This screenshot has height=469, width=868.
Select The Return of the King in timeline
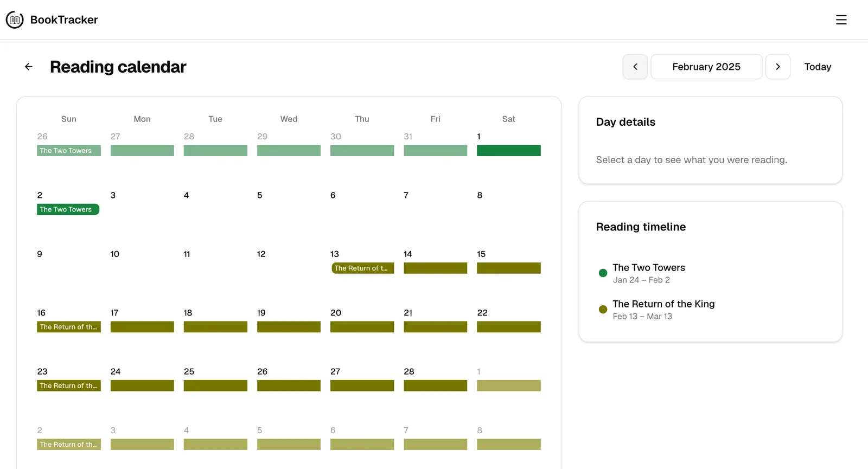(x=663, y=304)
